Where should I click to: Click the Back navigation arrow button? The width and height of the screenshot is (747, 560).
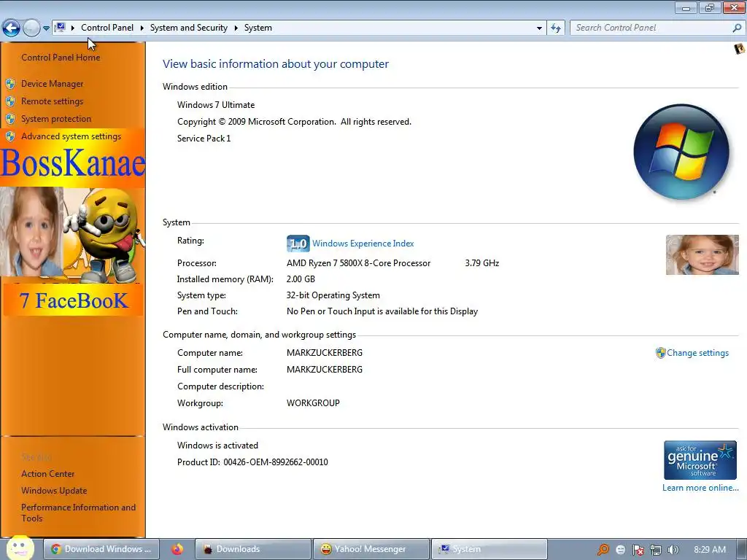click(x=12, y=28)
